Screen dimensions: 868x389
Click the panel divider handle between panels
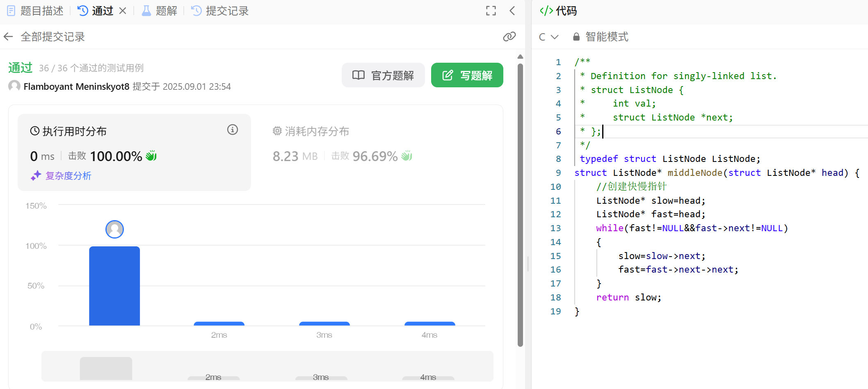[528, 264]
